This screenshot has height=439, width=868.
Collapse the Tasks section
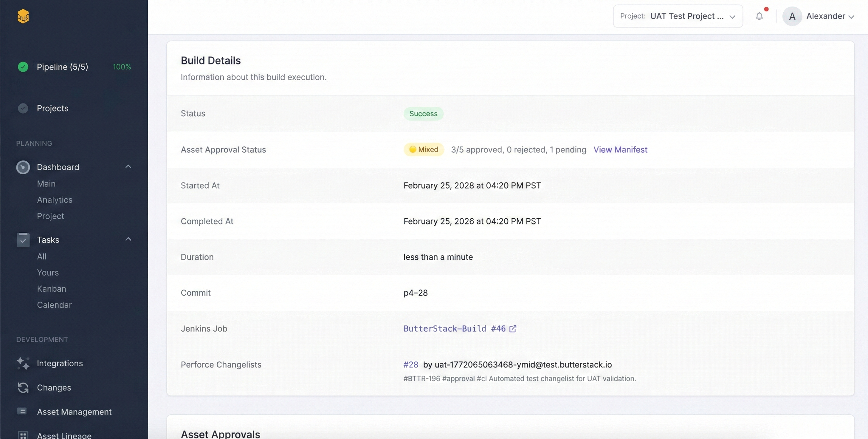coord(128,239)
